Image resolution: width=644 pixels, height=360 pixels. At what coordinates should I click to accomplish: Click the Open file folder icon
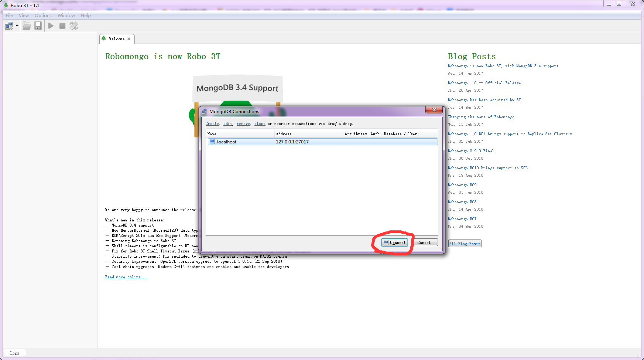(27, 26)
